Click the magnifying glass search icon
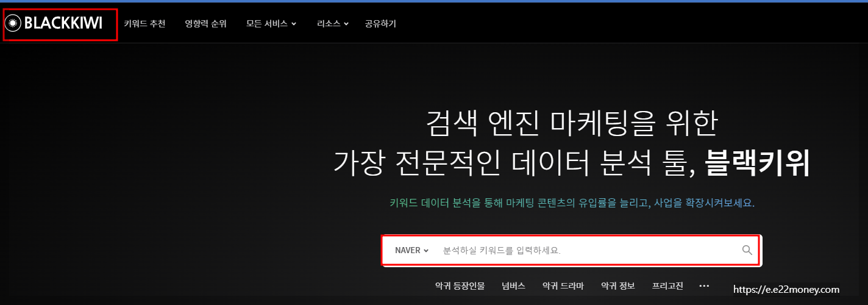The height and width of the screenshot is (305, 868). (x=747, y=250)
